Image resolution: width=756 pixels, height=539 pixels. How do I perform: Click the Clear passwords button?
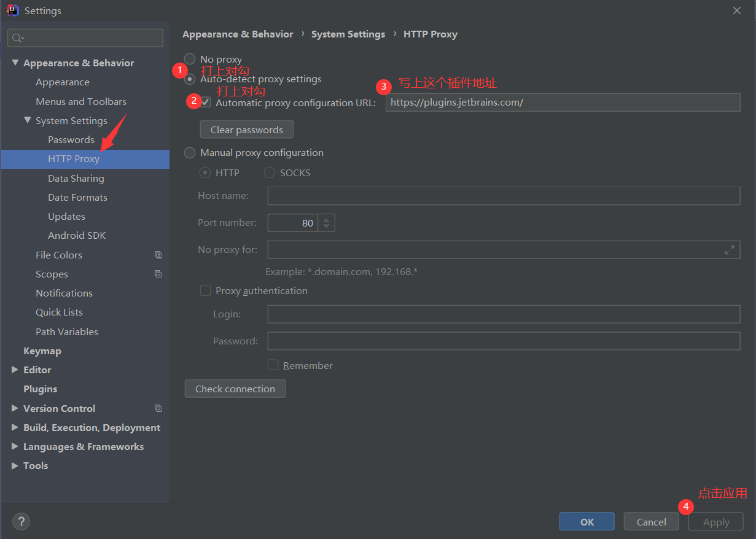coord(247,130)
